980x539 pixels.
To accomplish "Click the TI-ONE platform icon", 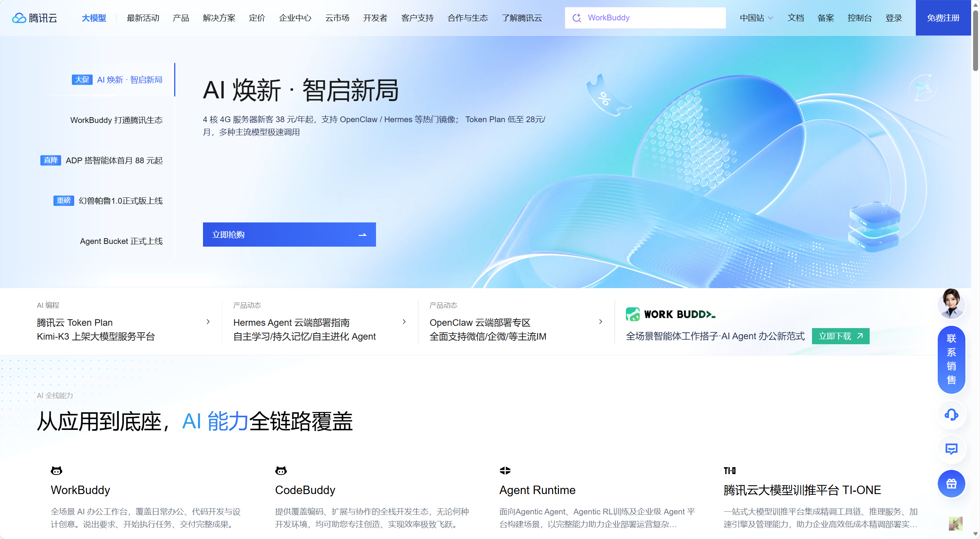I will pos(730,471).
